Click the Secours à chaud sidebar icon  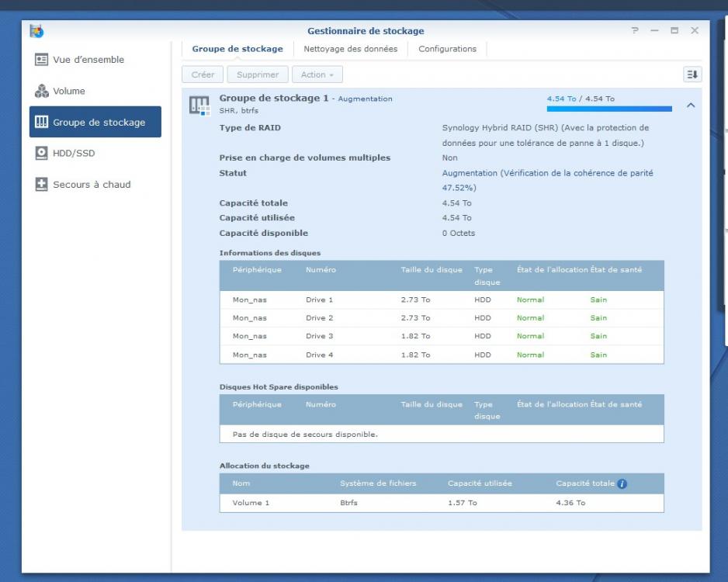coord(41,185)
